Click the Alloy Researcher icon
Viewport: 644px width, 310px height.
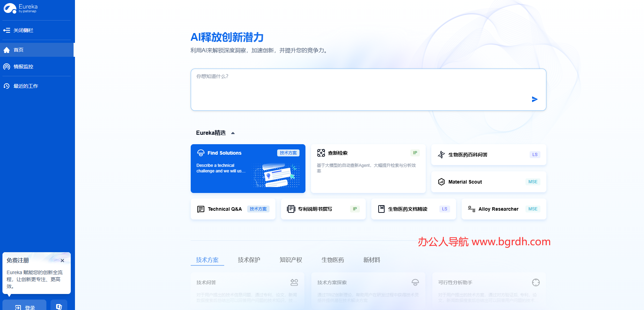point(471,209)
